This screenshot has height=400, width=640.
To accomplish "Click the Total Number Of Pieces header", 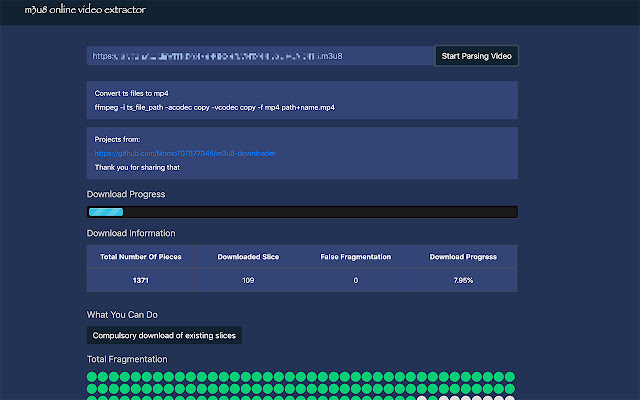I will (x=140, y=257).
